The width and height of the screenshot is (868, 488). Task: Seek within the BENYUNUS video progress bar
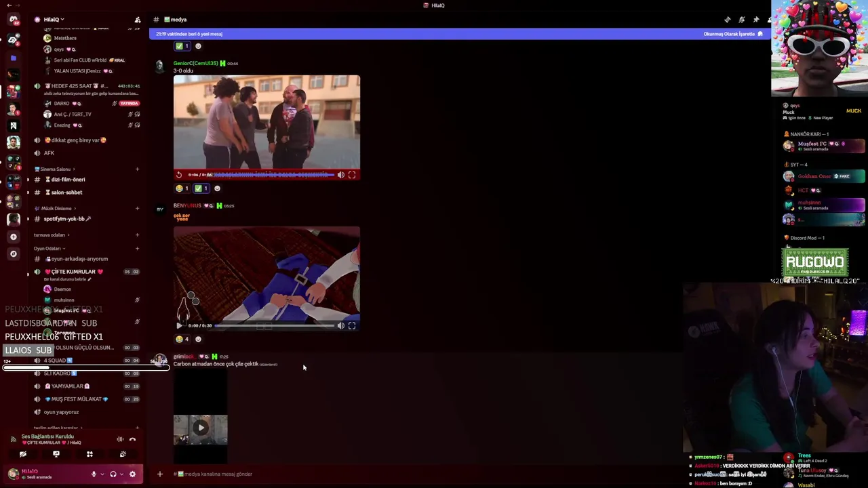(x=274, y=326)
